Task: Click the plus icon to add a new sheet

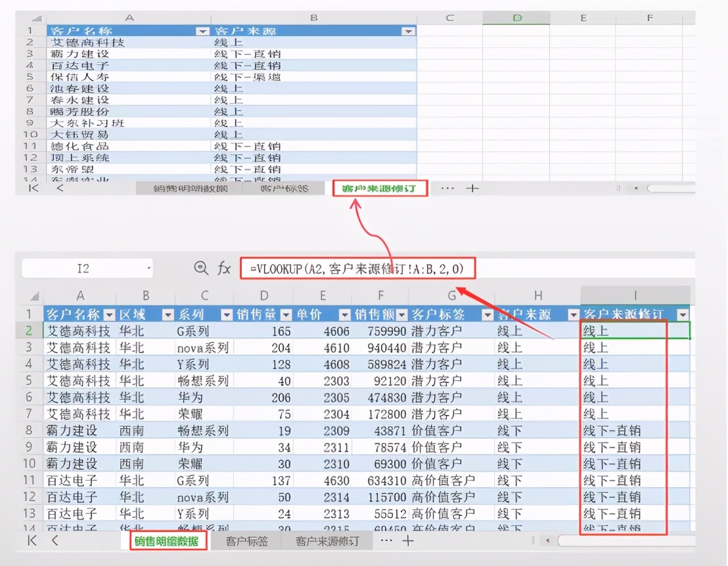Action: tap(408, 540)
